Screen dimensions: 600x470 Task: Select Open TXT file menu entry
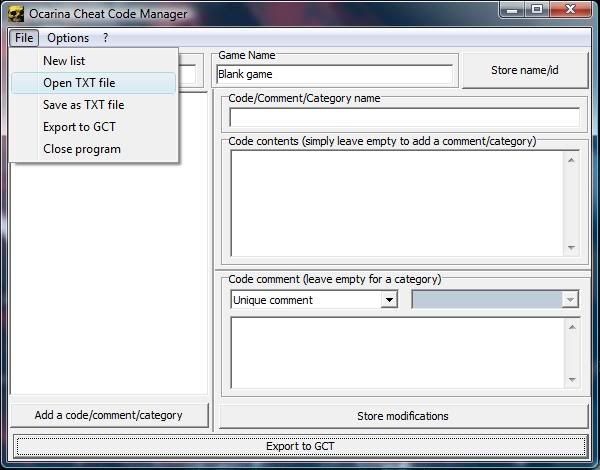93,83
